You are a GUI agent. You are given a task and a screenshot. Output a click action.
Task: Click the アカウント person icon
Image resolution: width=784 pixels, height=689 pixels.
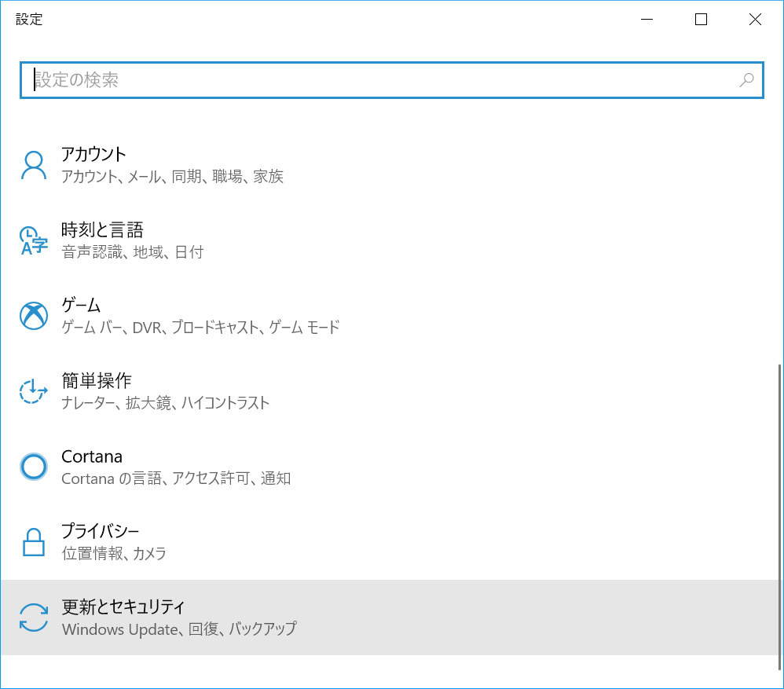coord(34,166)
